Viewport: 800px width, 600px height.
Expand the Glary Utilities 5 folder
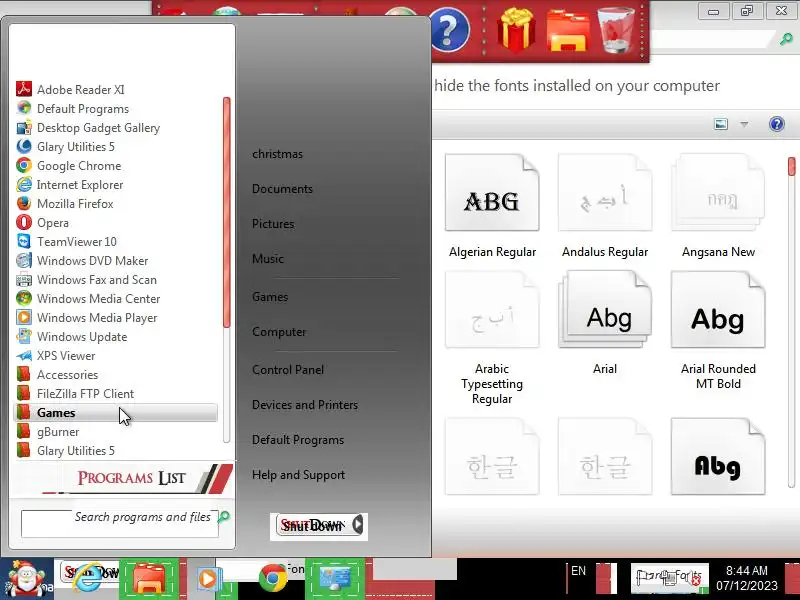(65, 451)
